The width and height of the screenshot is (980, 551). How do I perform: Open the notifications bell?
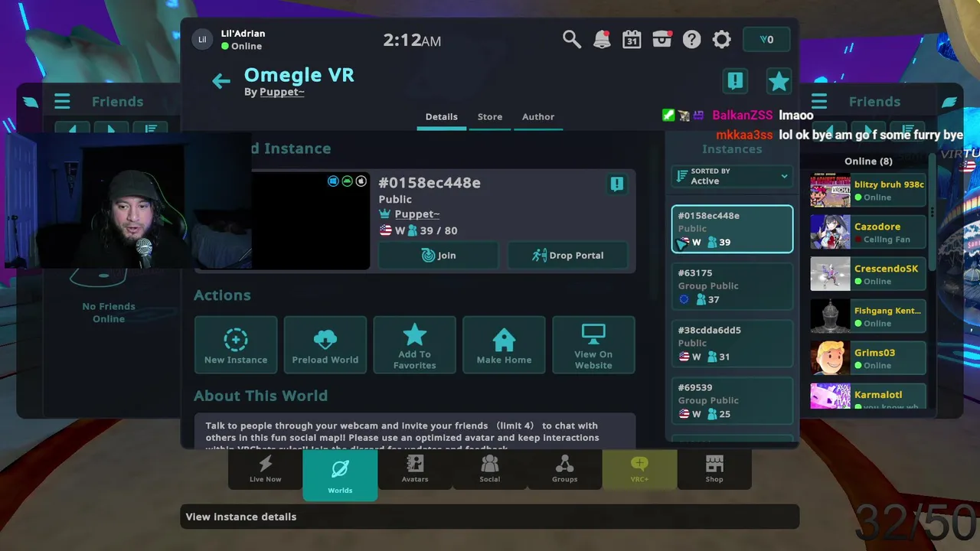click(x=603, y=39)
